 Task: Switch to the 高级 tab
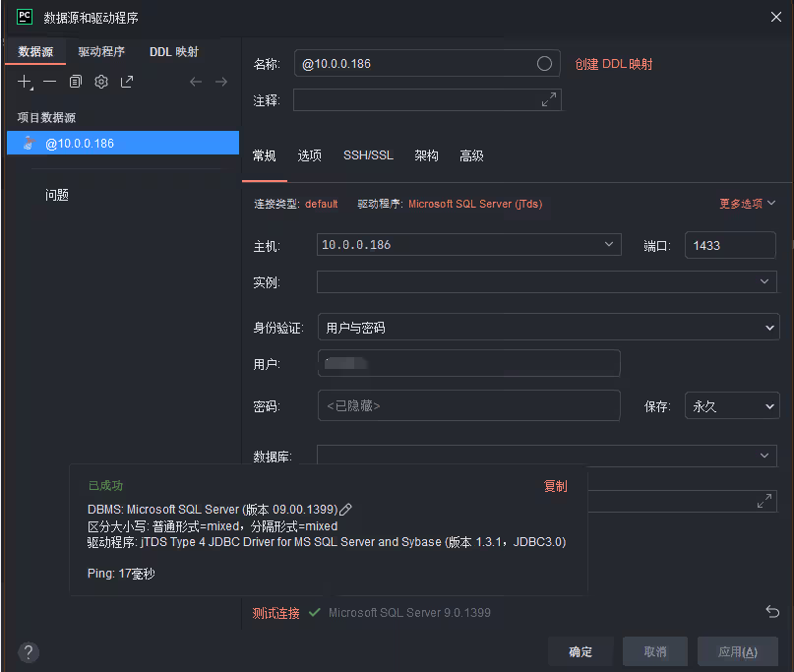point(471,155)
